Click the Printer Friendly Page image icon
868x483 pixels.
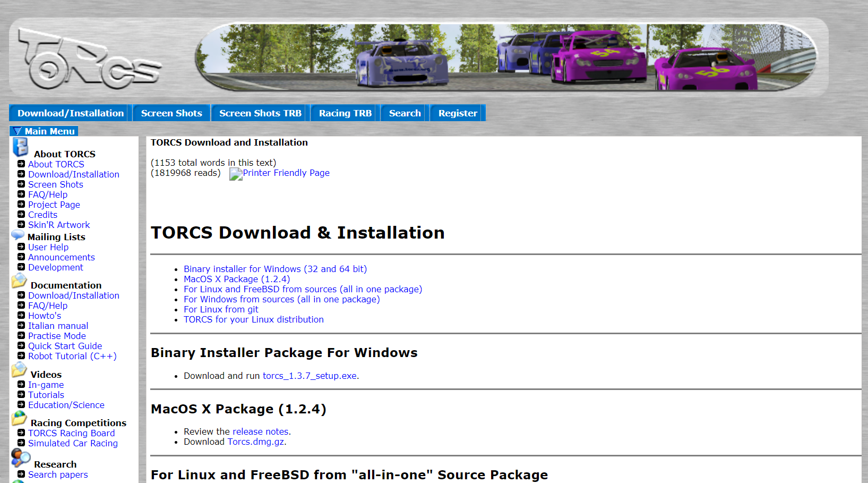click(x=236, y=174)
